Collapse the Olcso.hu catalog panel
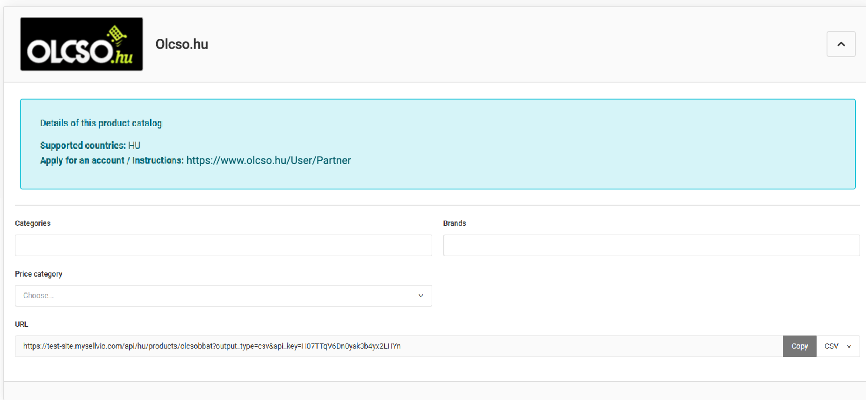868x400 pixels. 841,44
